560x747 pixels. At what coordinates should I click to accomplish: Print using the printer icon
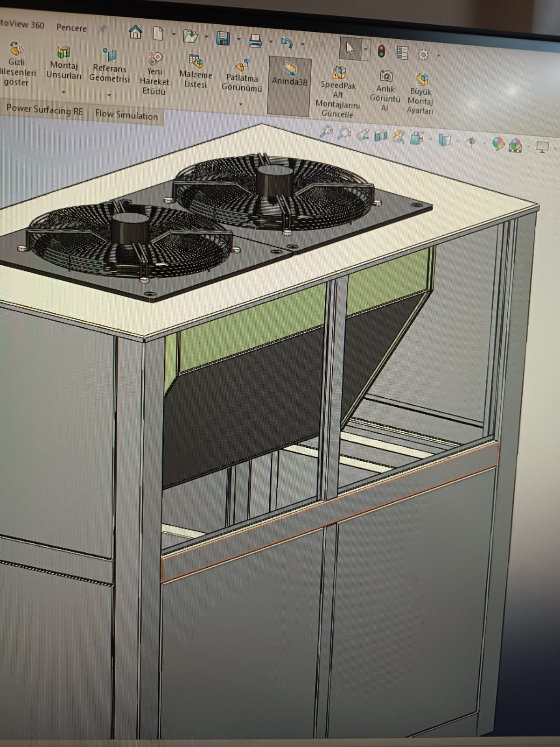pos(255,41)
